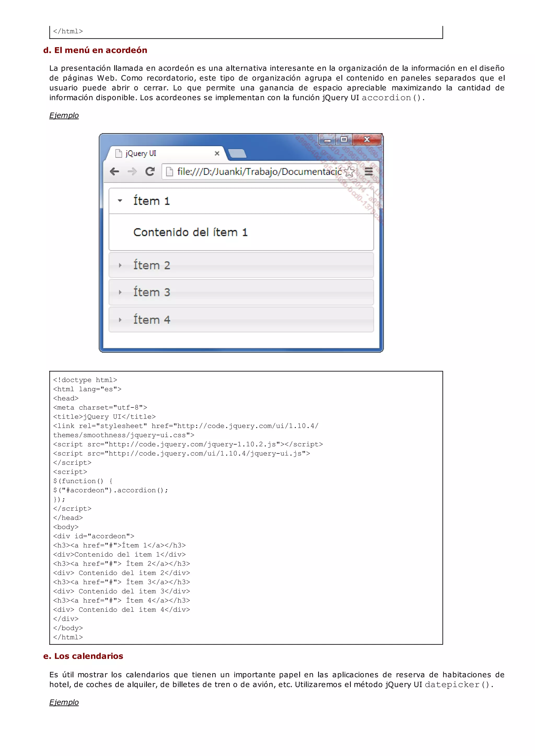Open the Chrome hamburger menu
535x756 pixels.
click(x=369, y=171)
